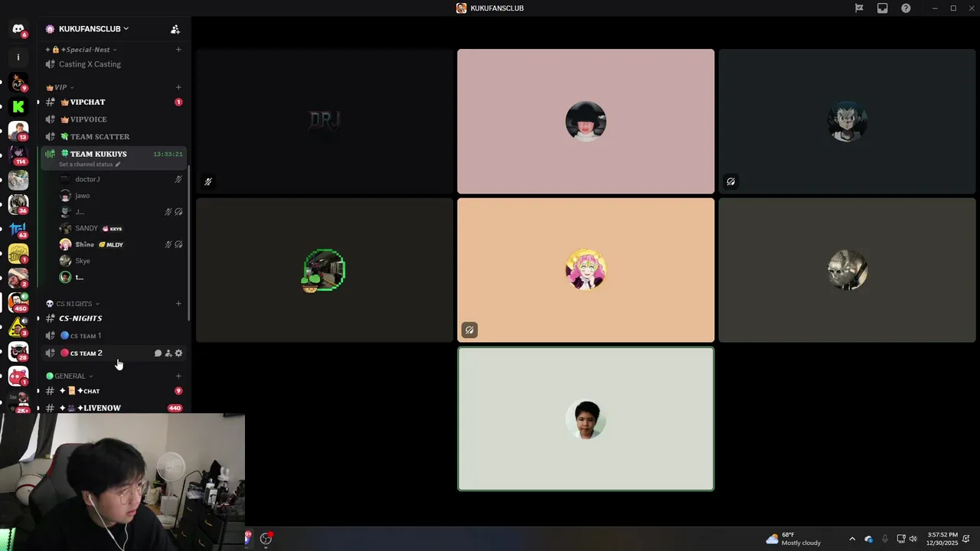Open the taskbar app with red dot

[x=266, y=539]
